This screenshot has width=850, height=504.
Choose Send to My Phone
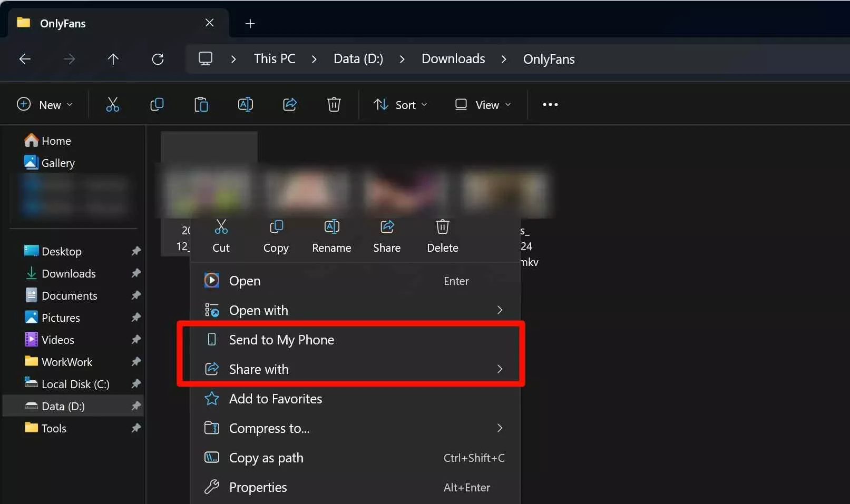pos(281,340)
